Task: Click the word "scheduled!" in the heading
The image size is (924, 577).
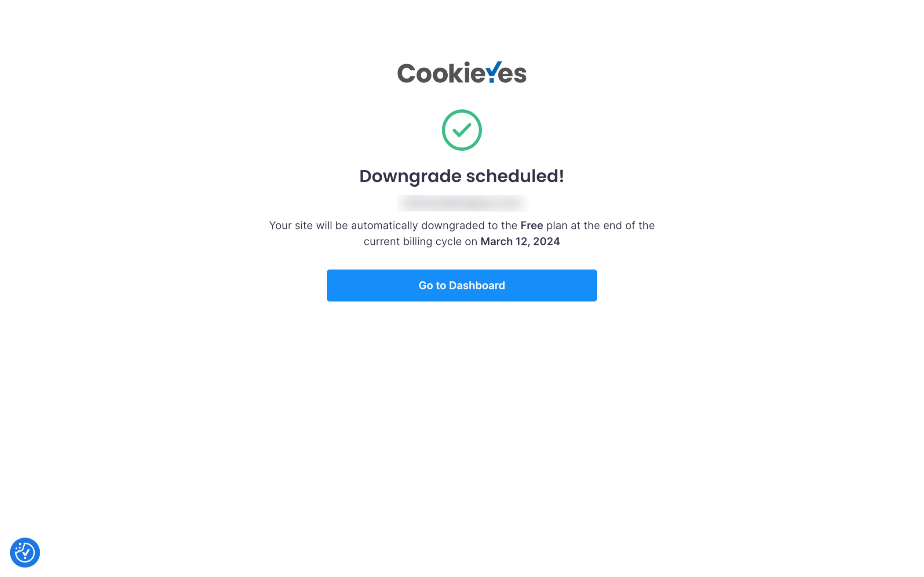Action: 515,176
